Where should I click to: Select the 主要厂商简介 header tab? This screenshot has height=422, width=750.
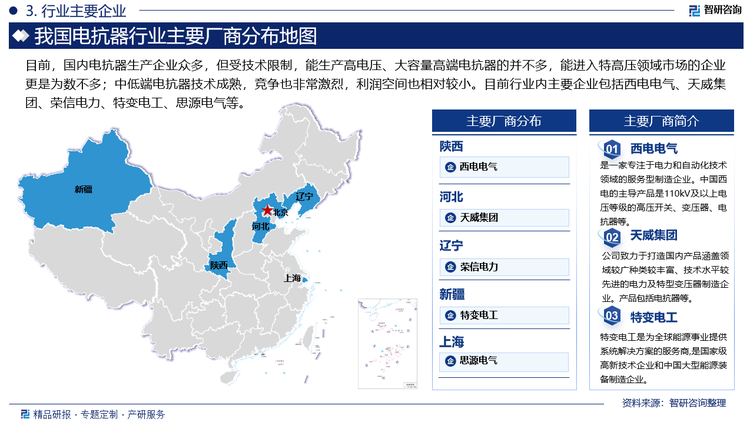tap(661, 121)
